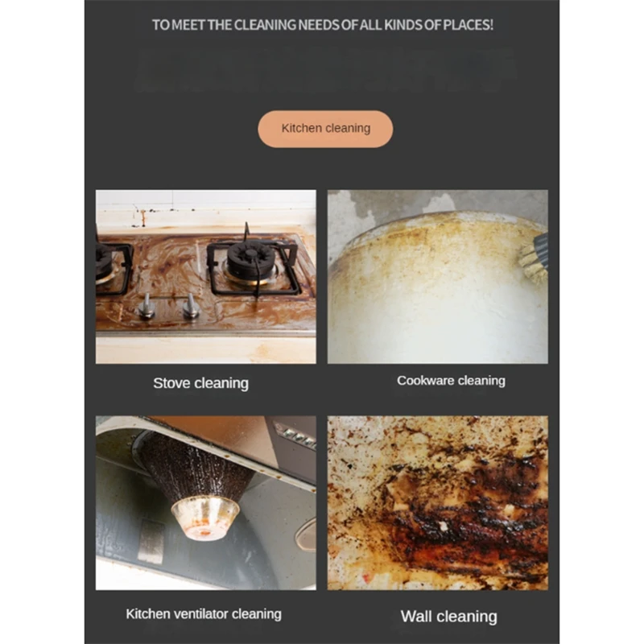This screenshot has height=644, width=644.
Task: Click the range hood control buttons
Action: tap(296, 436)
